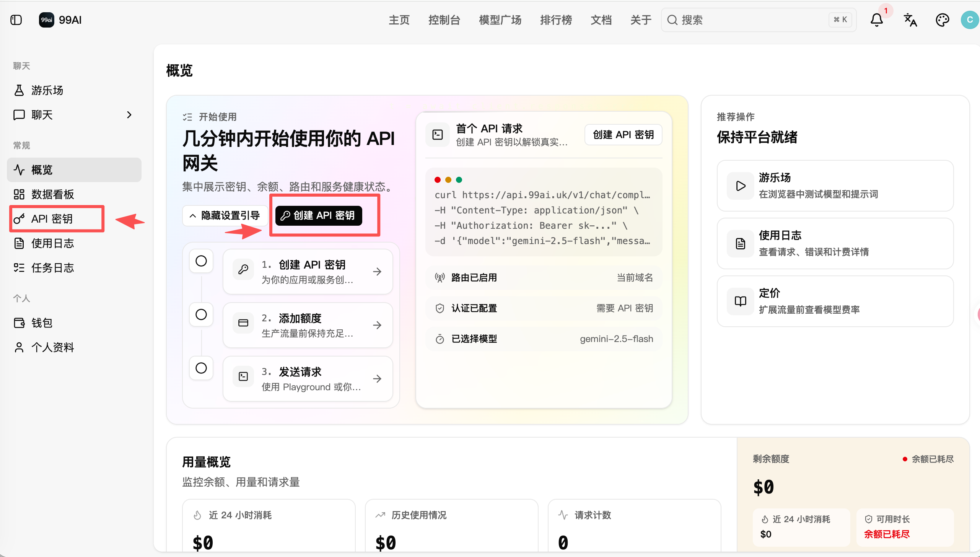Image resolution: width=980 pixels, height=557 pixels.
Task: Open 定价 recommended action card
Action: tap(835, 301)
